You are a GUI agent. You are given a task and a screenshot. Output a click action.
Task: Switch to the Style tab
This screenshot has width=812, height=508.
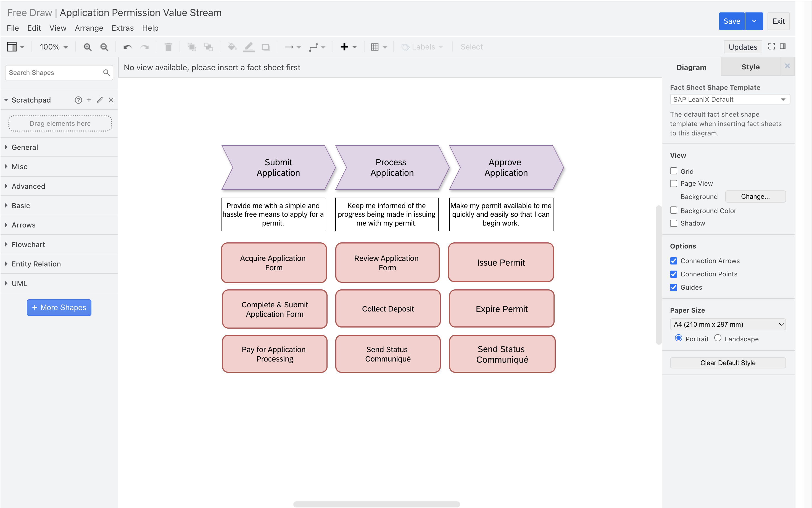point(750,67)
